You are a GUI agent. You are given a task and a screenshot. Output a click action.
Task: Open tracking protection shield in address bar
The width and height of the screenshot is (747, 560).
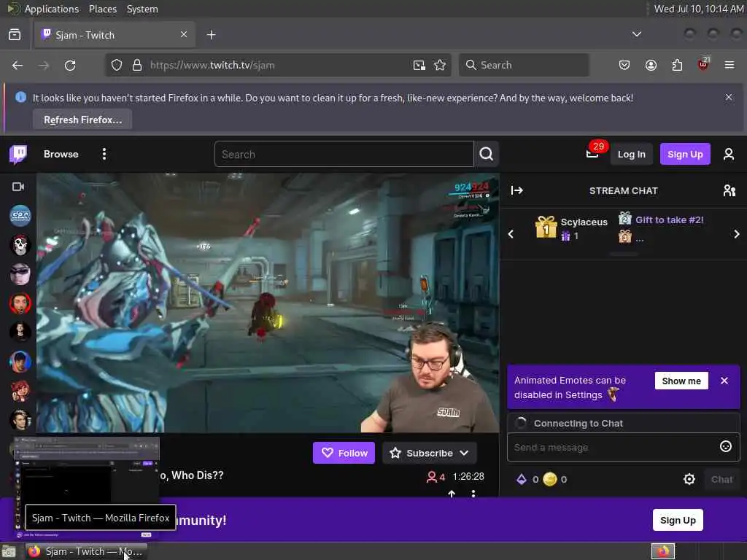(116, 65)
